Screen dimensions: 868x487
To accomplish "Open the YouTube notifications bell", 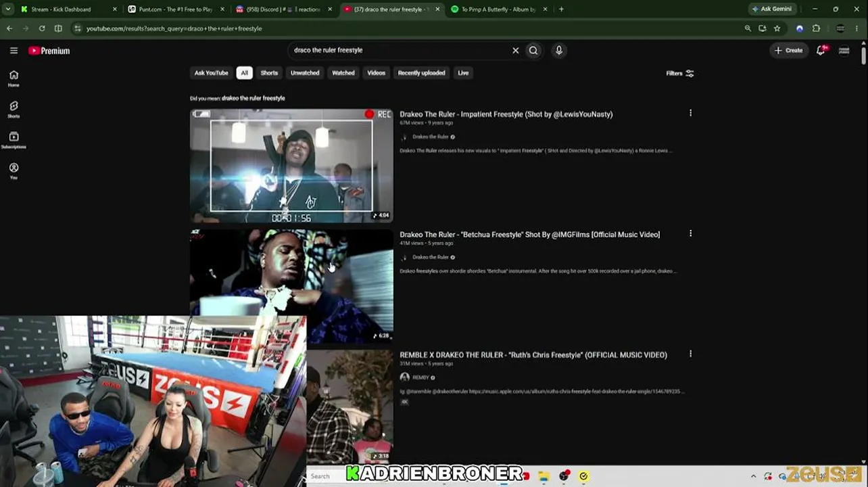I will [821, 50].
